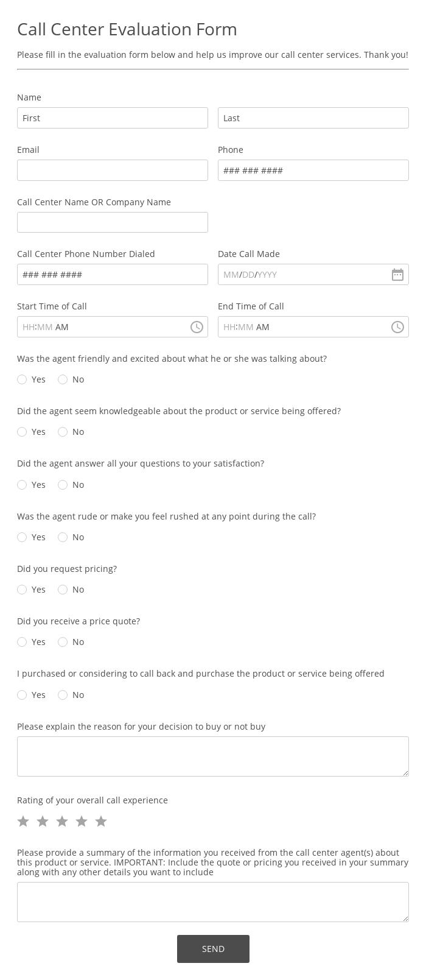Open the calendar icon for Date Call Made
This screenshot has height=980, width=426.
(x=397, y=275)
